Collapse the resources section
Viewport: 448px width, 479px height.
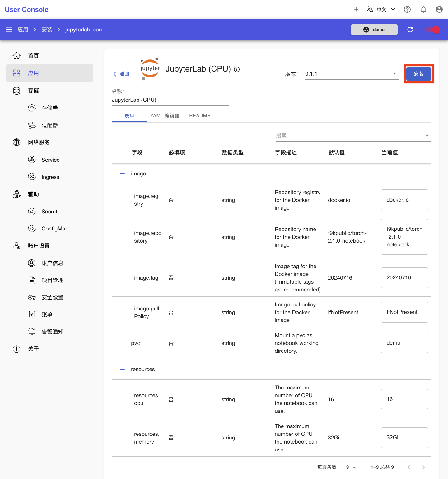click(122, 369)
